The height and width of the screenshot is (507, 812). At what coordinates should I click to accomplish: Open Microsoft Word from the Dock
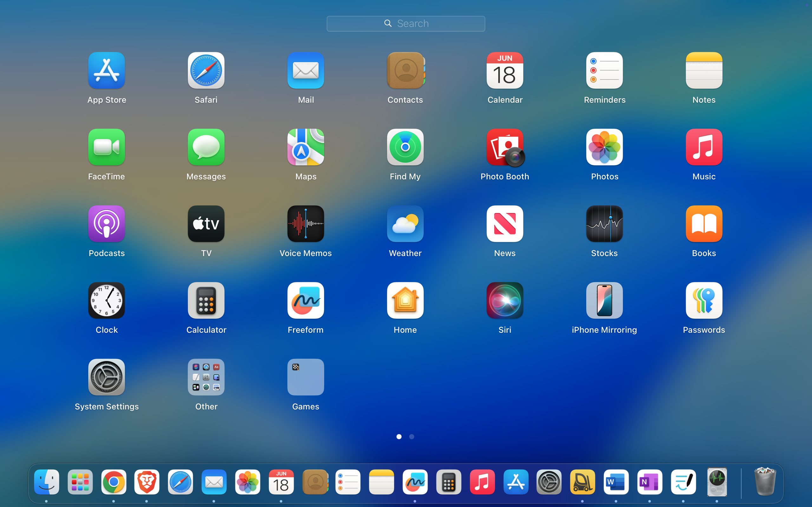point(616,482)
